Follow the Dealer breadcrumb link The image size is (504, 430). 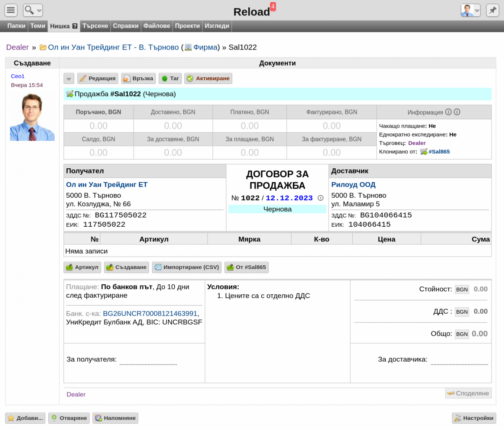point(17,47)
